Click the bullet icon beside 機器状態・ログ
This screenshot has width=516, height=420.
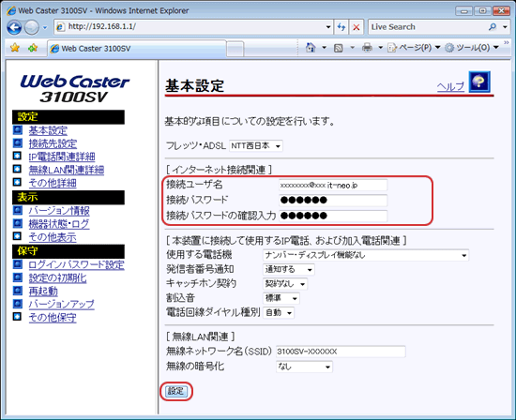18,223
